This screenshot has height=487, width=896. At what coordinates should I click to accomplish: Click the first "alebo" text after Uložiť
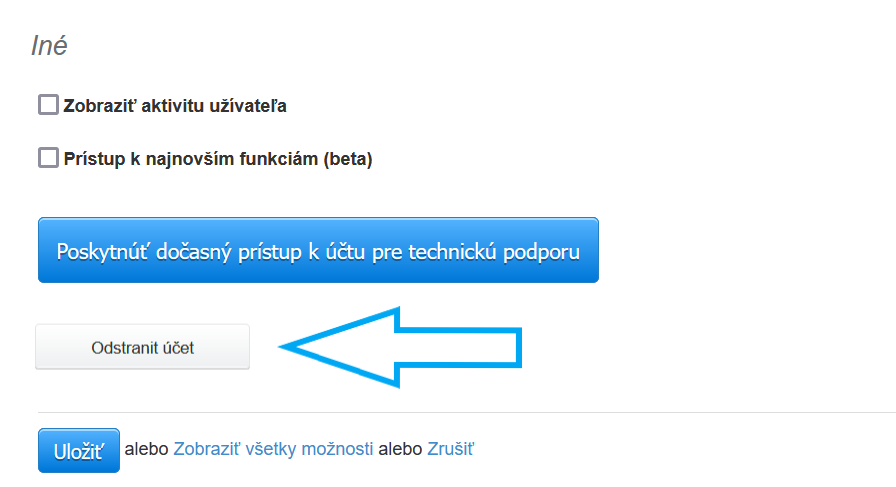[147, 449]
